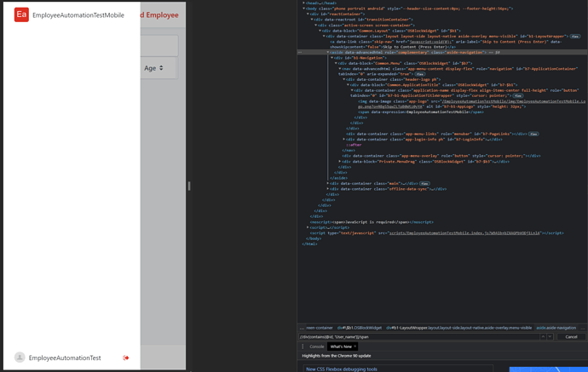Viewport: 588px width, 372px height.
Task: Collapse the reactContainer div
Action: tap(308, 14)
